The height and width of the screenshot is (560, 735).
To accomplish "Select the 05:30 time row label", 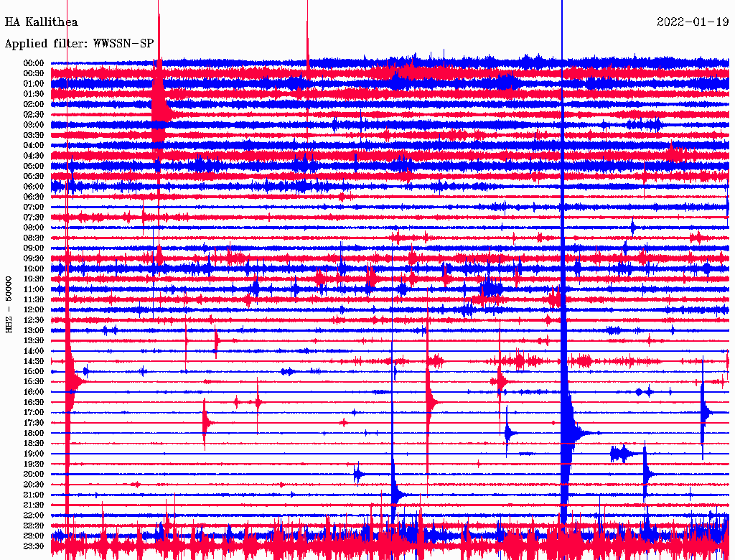I will point(34,177).
